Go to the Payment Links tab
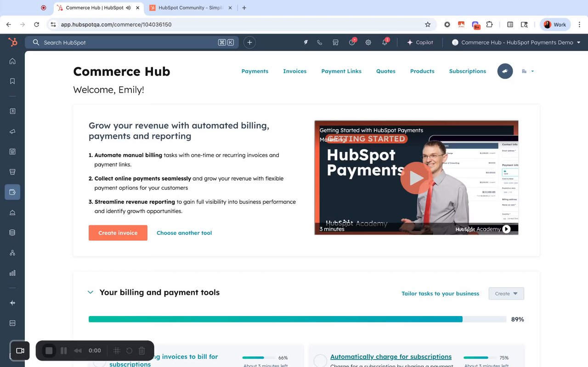Viewport: 588px width, 367px height. [x=341, y=71]
